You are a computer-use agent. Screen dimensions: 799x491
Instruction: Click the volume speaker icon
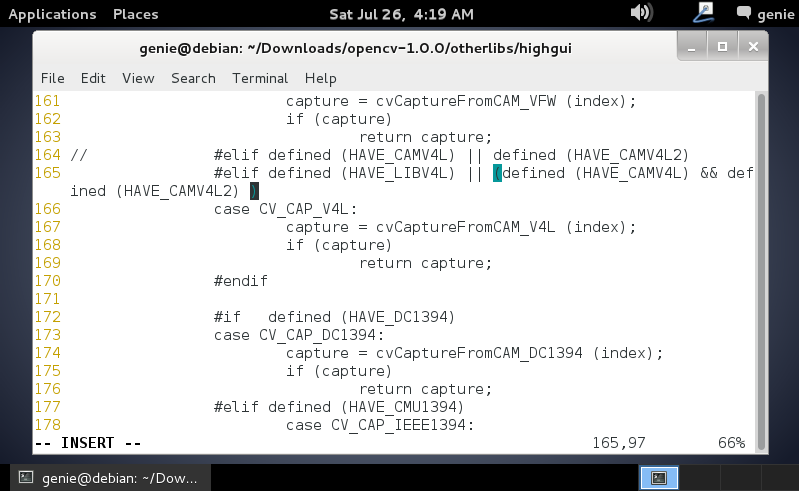click(642, 12)
